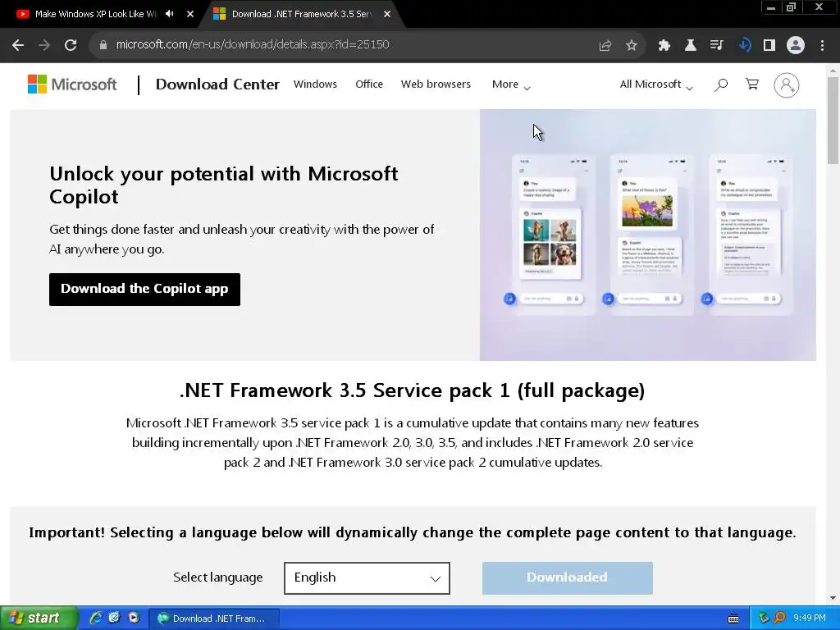
Task: Click the Unlock your potential Copilot heading
Action: click(x=223, y=185)
